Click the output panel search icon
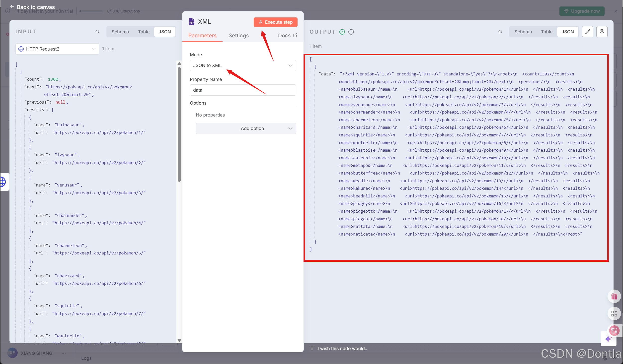 pos(500,32)
